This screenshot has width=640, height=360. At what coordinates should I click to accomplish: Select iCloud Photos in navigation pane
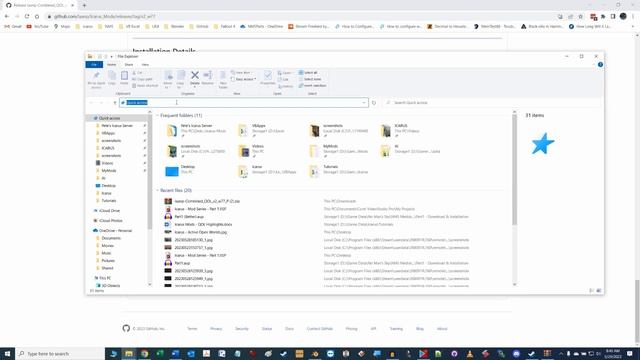point(111,220)
